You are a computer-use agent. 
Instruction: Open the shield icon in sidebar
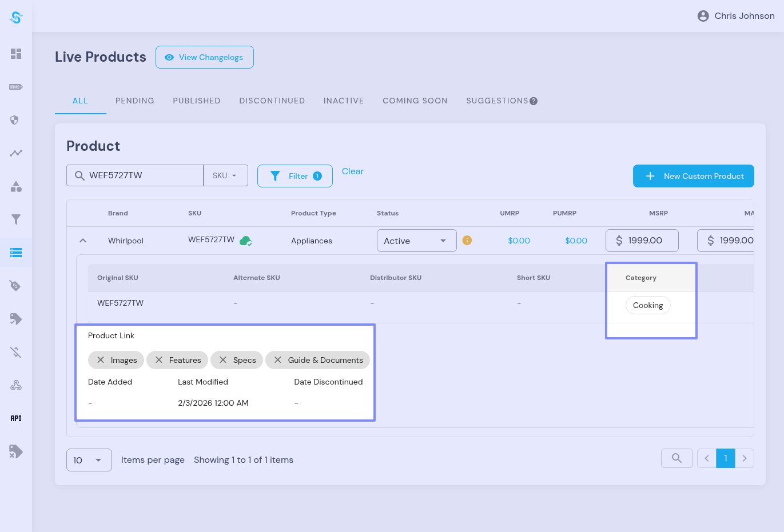(16, 120)
